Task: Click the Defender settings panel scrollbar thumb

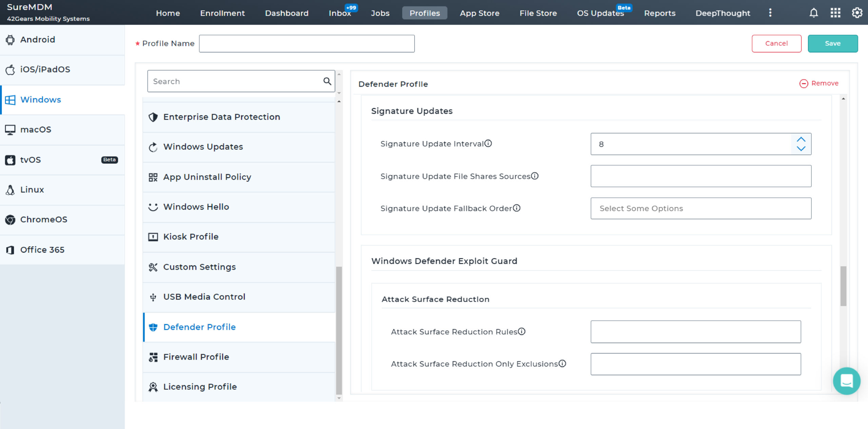Action: [x=843, y=286]
